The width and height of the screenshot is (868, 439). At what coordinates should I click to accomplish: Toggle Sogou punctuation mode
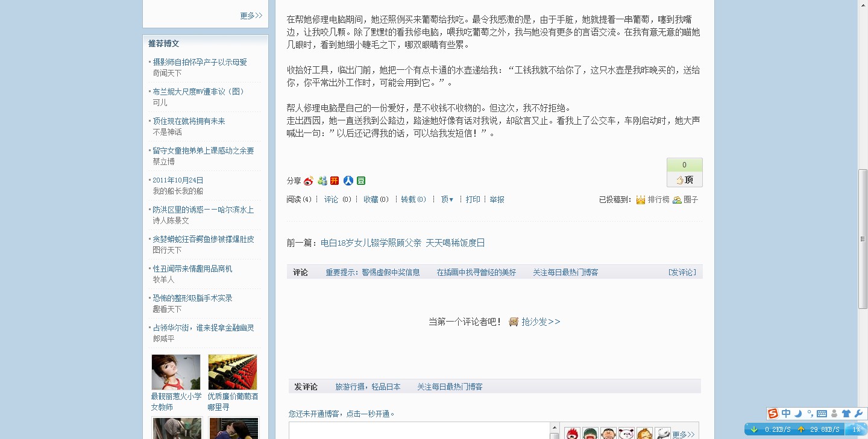[810, 414]
